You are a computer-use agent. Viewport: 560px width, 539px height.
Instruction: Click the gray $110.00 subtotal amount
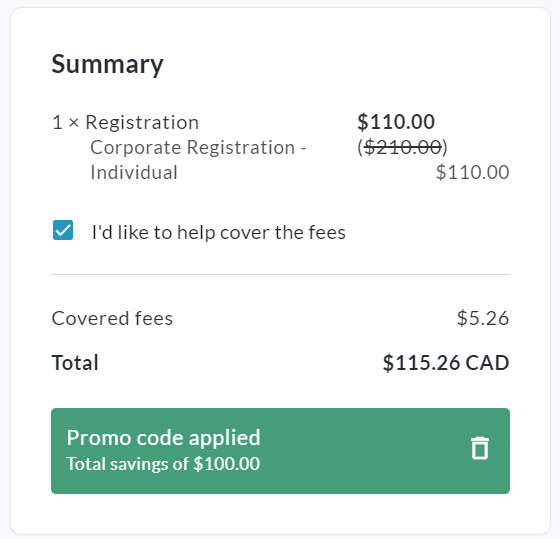point(472,172)
